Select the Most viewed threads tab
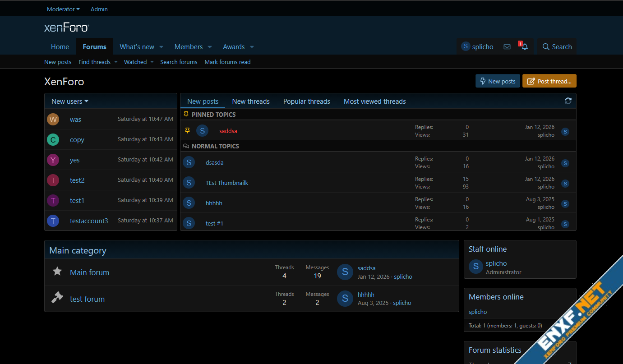 [374, 101]
